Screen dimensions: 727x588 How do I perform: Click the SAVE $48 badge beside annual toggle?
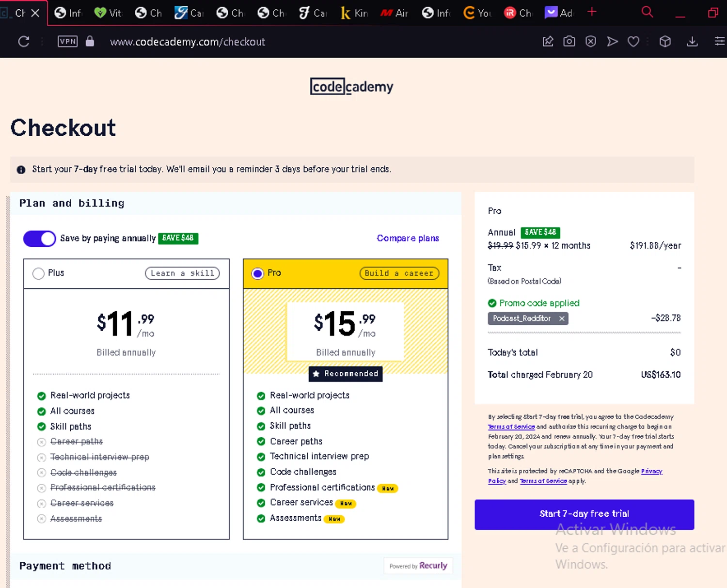[x=178, y=238]
